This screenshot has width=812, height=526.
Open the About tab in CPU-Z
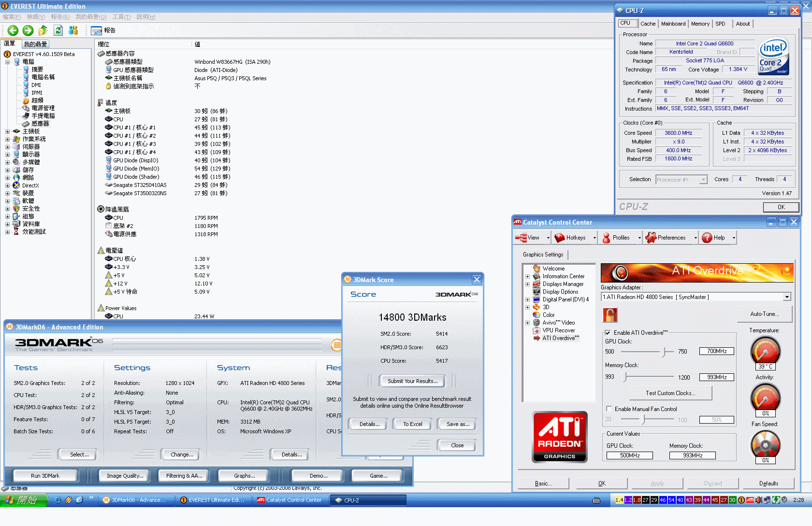click(743, 24)
